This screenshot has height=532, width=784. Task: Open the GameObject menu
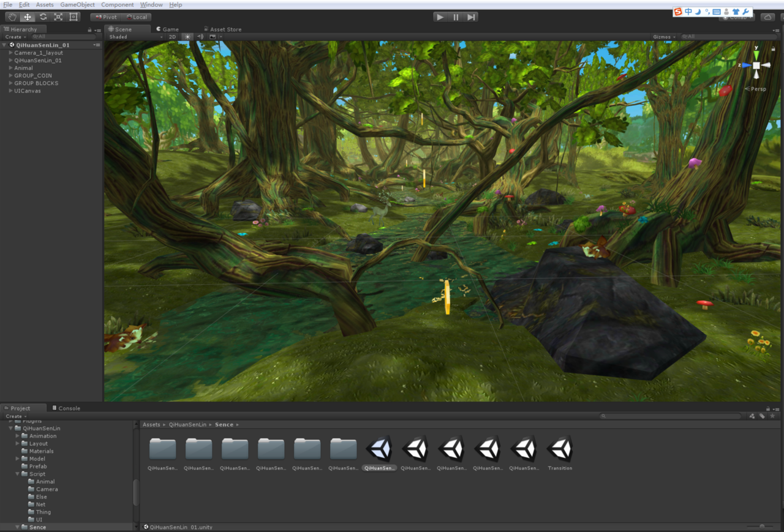77,4
